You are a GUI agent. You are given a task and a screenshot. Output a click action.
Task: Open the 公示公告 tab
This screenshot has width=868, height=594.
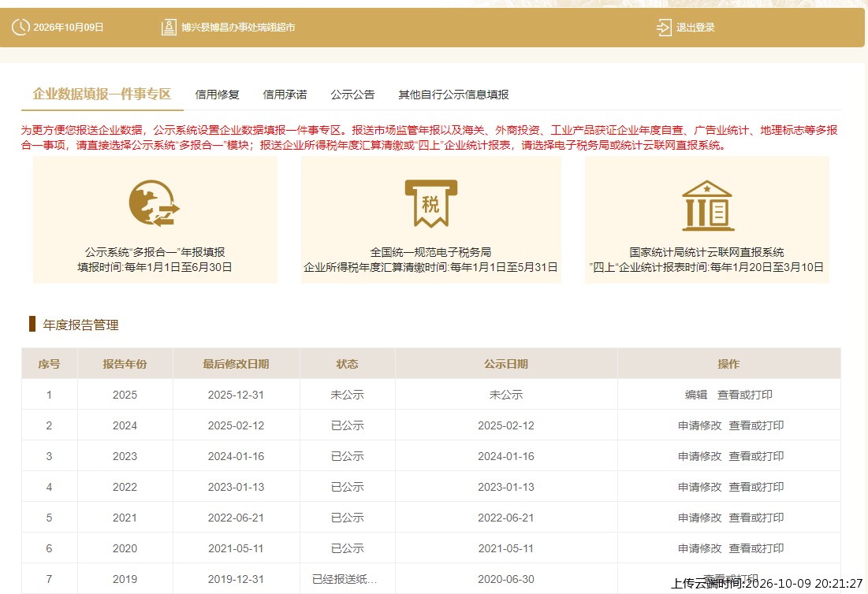point(352,95)
